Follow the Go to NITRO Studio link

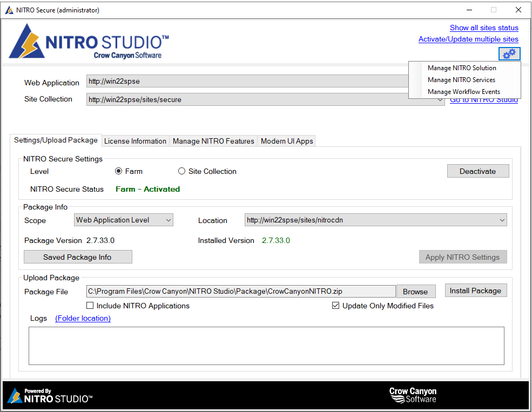click(484, 101)
